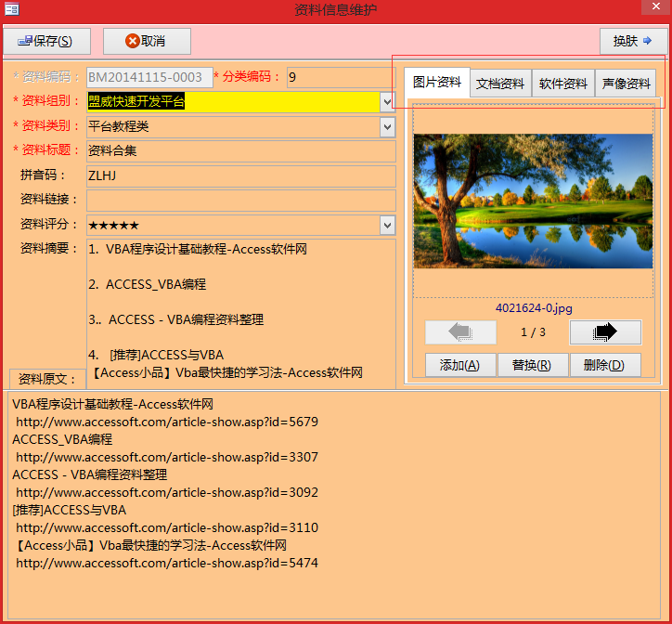672x624 pixels.
Task: Open the form icon in title bar
Action: (x=11, y=8)
